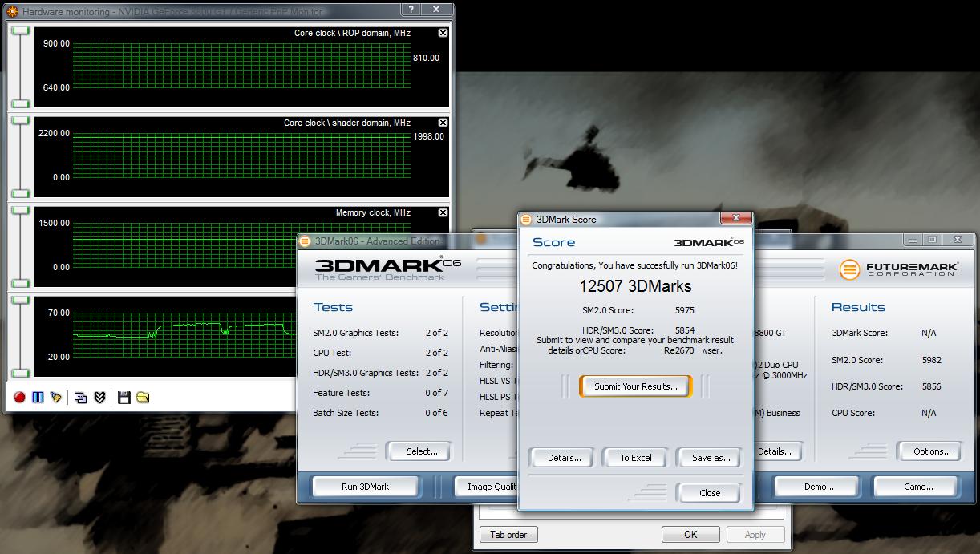
Task: Close the Memory clock graph
Action: pos(443,212)
